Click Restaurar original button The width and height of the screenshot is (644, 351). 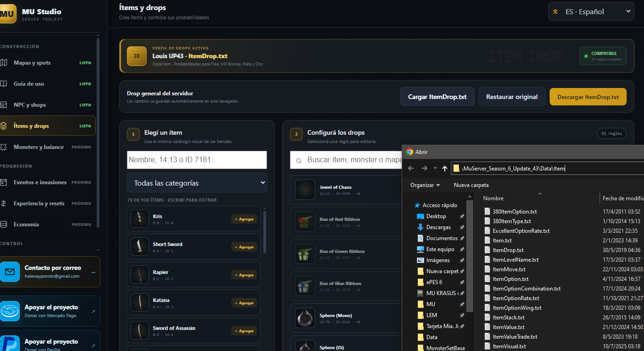[512, 97]
